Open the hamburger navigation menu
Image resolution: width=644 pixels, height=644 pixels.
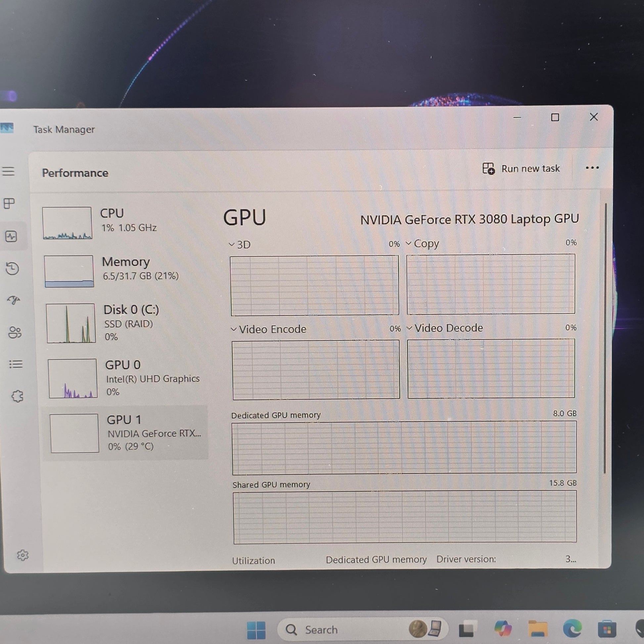click(9, 171)
